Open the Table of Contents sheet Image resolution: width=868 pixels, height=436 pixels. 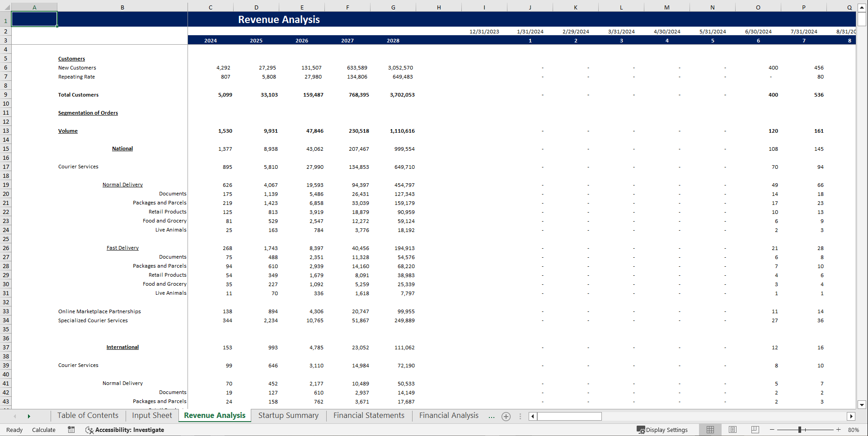tap(88, 415)
